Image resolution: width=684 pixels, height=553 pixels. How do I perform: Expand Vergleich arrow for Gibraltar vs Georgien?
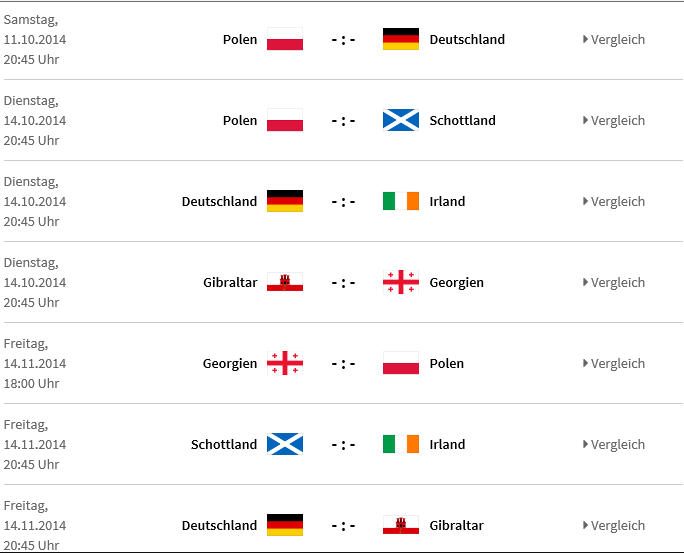click(585, 282)
